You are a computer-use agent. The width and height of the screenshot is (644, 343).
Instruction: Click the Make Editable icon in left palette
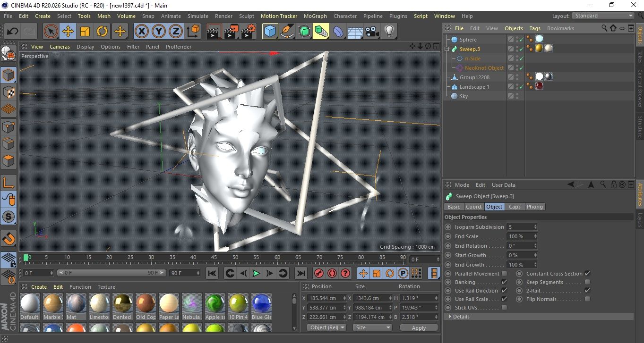(9, 54)
